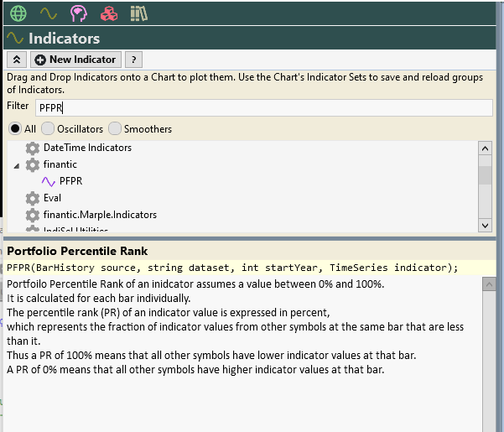Viewport: 504px width, 432px height.
Task: Click the question mark help button
Action: pos(133,60)
